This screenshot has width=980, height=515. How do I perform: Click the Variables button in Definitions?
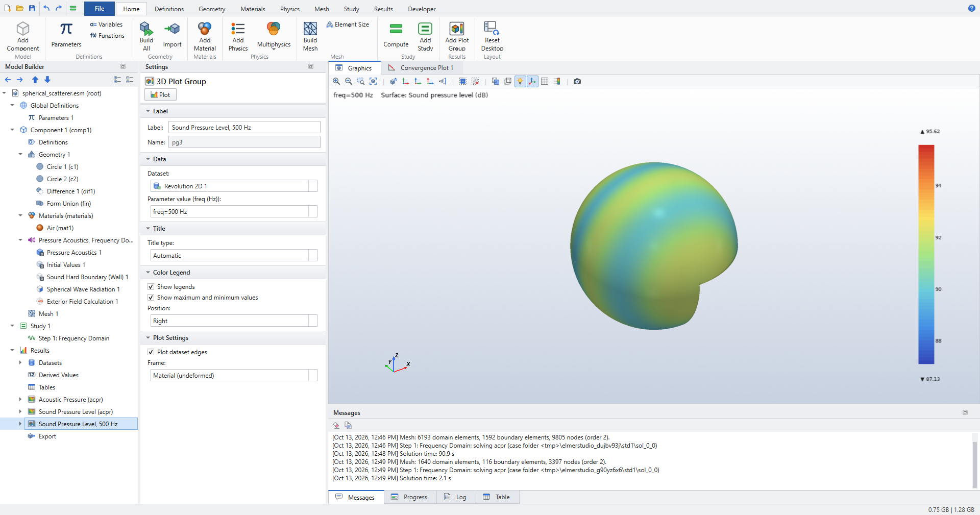click(106, 24)
